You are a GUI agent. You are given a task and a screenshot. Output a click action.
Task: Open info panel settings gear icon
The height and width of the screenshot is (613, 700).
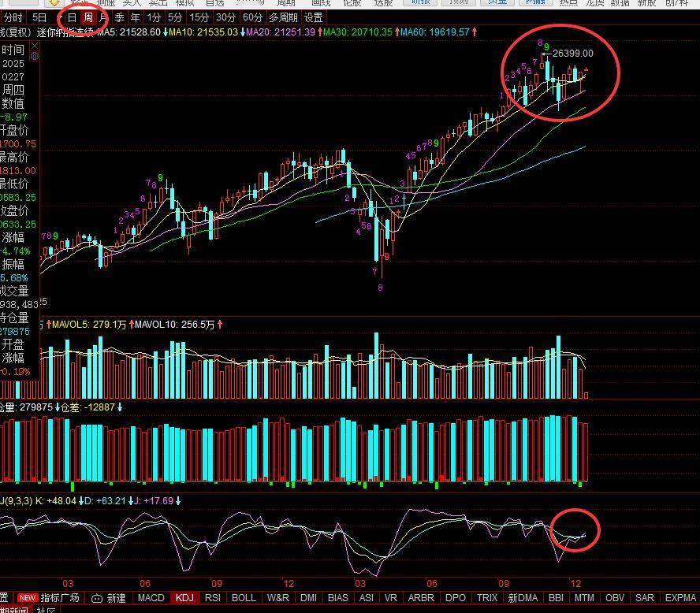tap(35, 56)
